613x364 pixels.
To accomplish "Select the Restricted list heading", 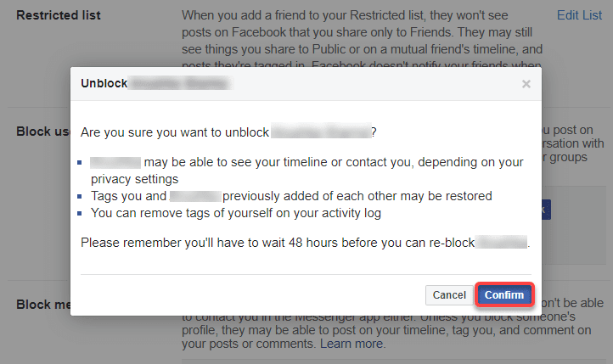I will (x=59, y=15).
